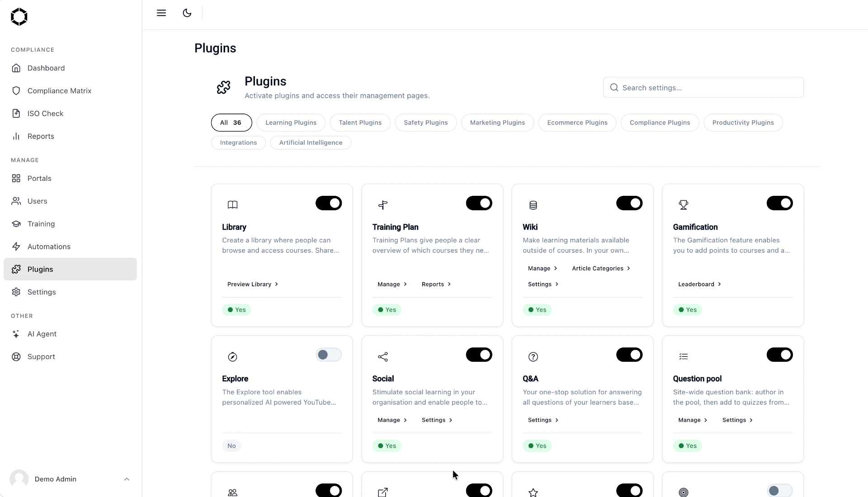Click the Library book icon

[x=232, y=205]
